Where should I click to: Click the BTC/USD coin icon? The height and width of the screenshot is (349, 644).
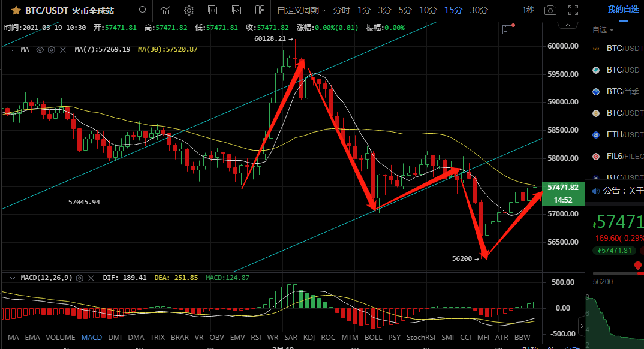point(596,70)
